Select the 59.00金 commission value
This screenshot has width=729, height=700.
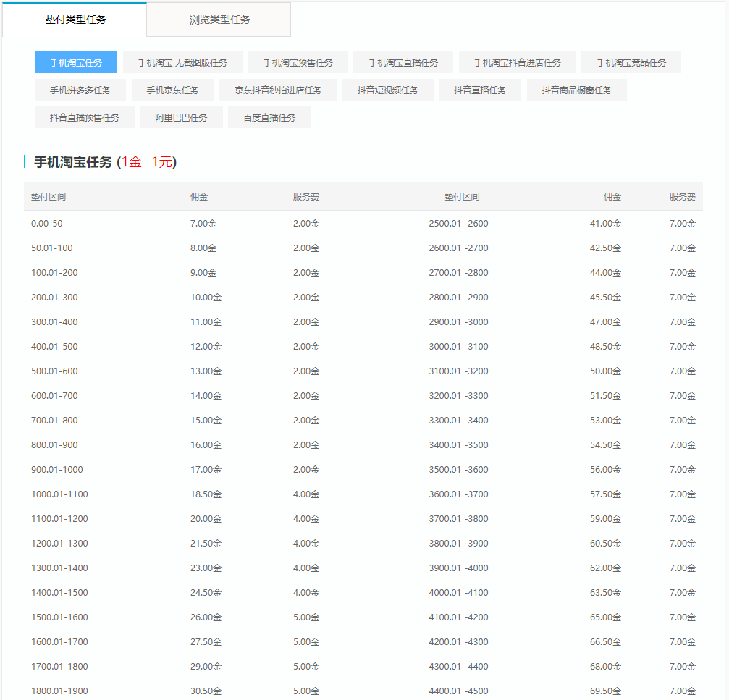[605, 519]
